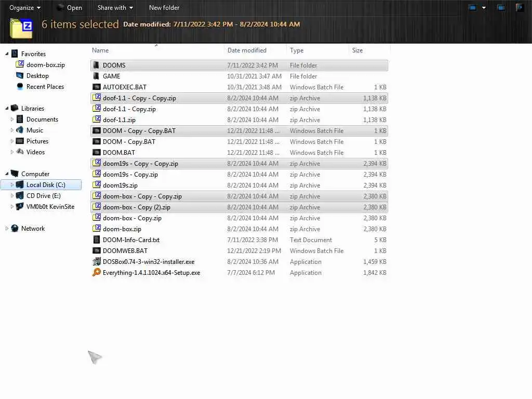Select the GAME folder icon
The height and width of the screenshot is (399, 532).
(96, 76)
